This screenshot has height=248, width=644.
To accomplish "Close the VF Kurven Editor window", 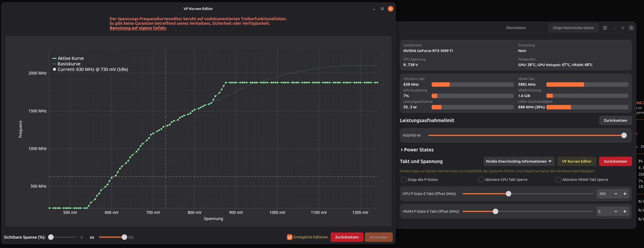I will pos(390,9).
